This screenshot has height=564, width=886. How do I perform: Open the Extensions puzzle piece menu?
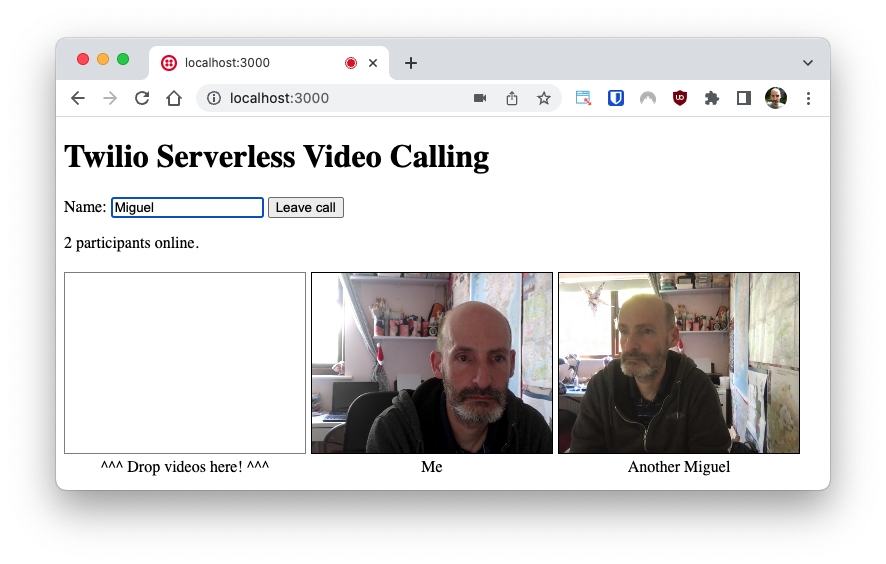coord(712,98)
